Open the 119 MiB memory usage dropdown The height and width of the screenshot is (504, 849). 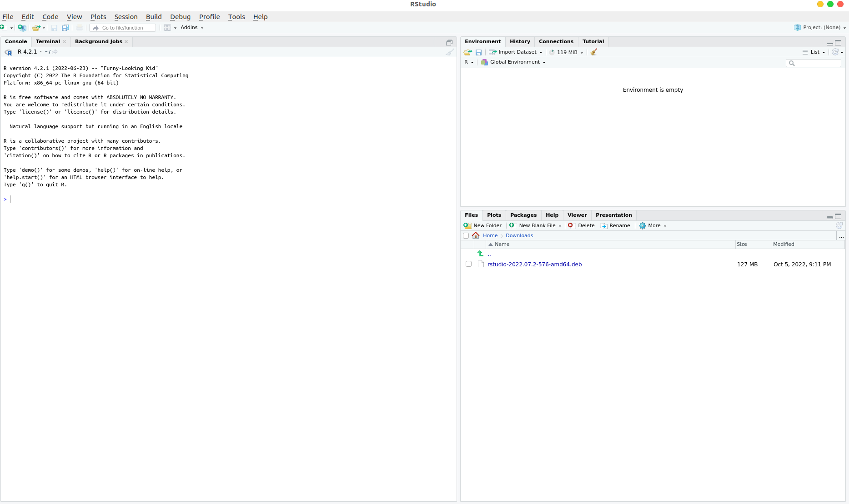click(x=566, y=52)
